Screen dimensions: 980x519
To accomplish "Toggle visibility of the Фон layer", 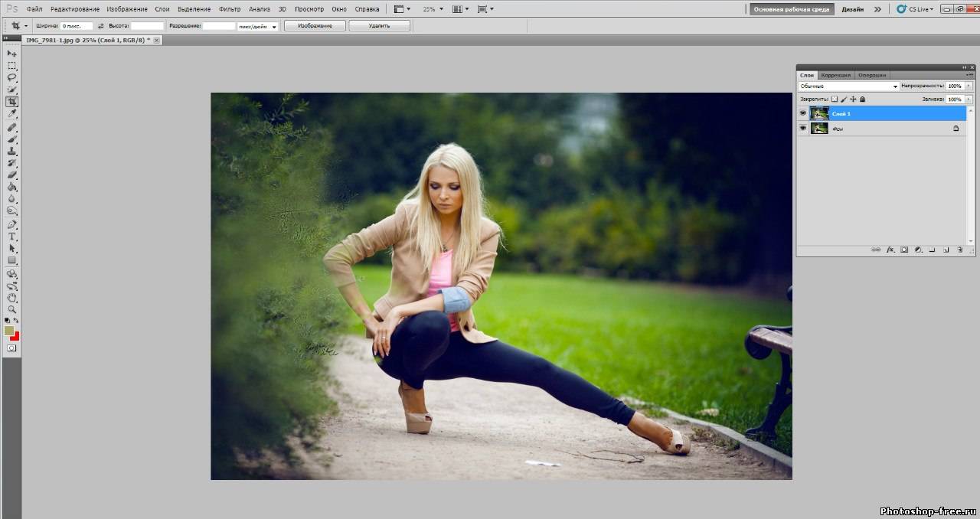I will (x=803, y=129).
